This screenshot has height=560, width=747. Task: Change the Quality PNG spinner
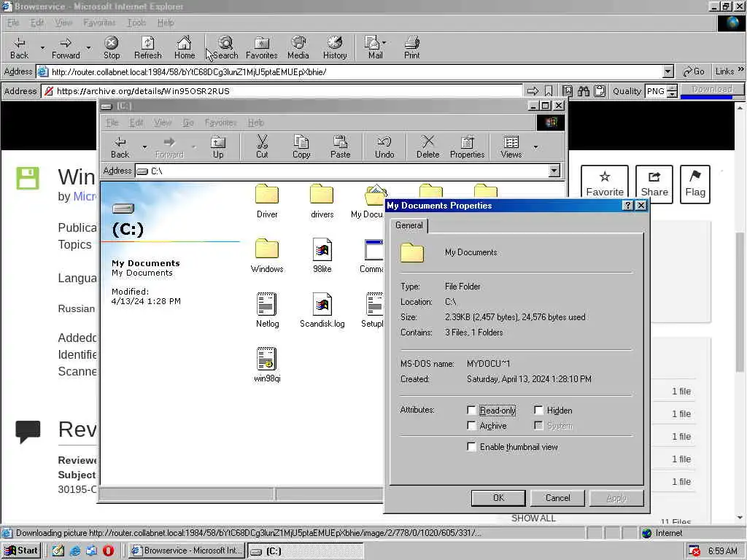click(x=672, y=91)
